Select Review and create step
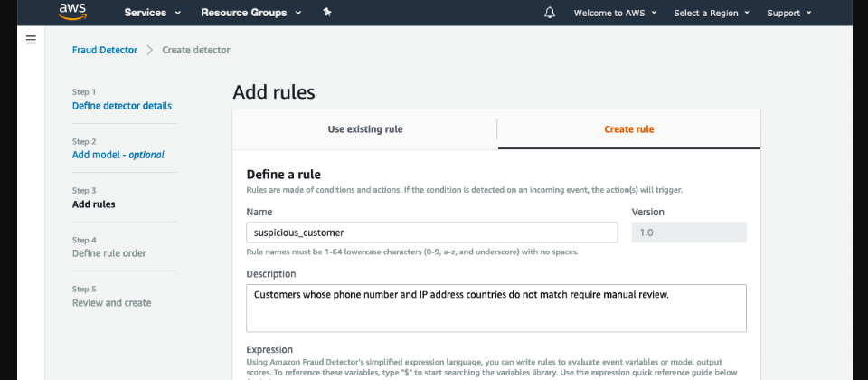 tap(112, 303)
